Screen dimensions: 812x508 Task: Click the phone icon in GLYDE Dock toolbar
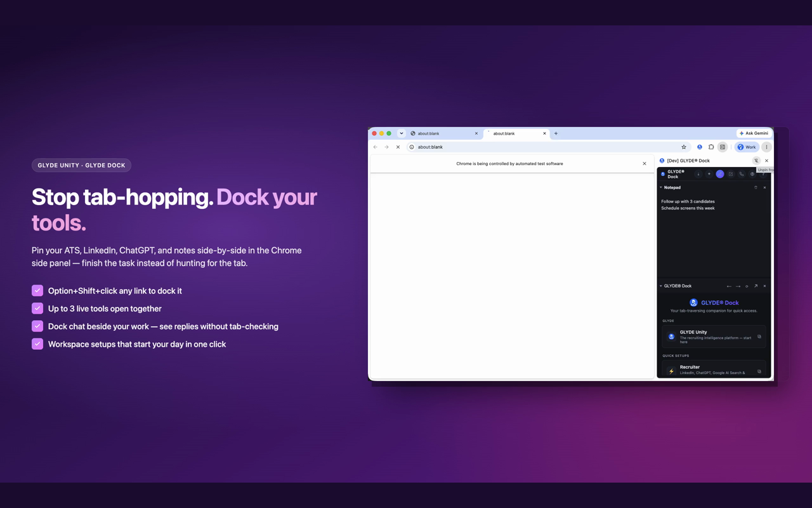click(x=742, y=174)
